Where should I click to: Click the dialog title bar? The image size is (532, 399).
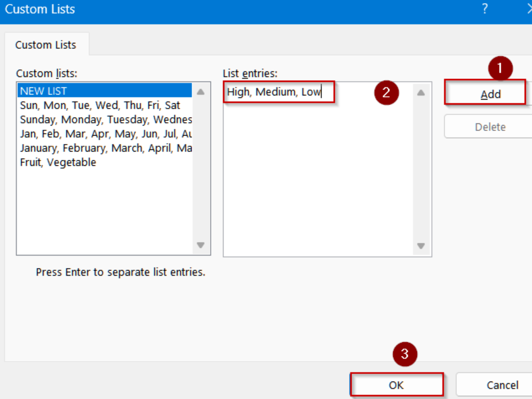point(242,9)
